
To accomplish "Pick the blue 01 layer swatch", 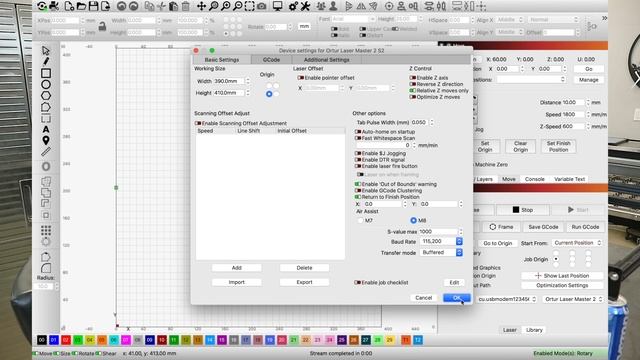I will [x=54, y=340].
